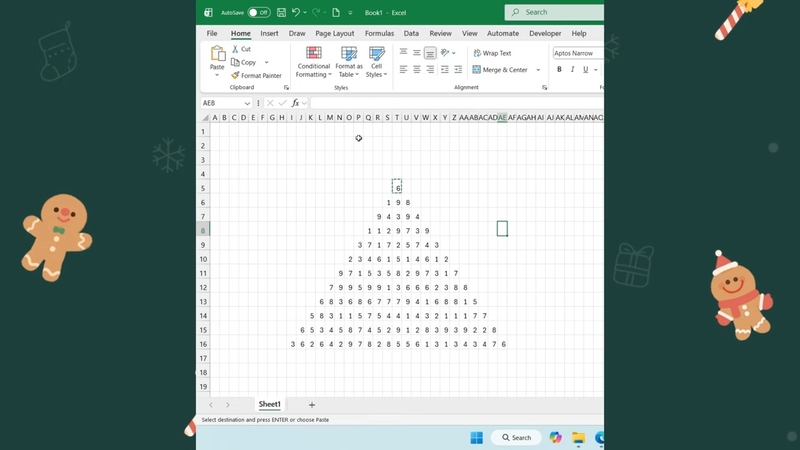Switch to the Insert tab
This screenshot has width=800, height=450.
tap(269, 33)
